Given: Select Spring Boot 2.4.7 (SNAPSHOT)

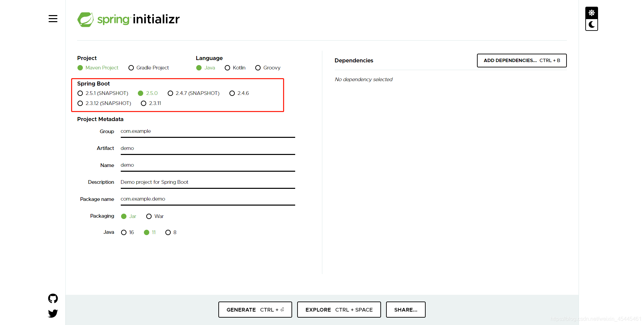Looking at the screenshot, I should tap(194, 93).
